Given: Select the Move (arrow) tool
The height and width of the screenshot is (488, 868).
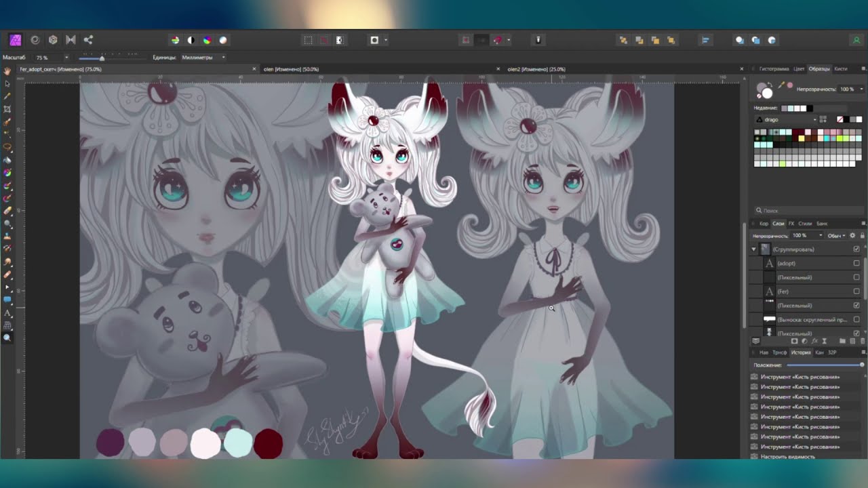Looking at the screenshot, I should (x=7, y=83).
